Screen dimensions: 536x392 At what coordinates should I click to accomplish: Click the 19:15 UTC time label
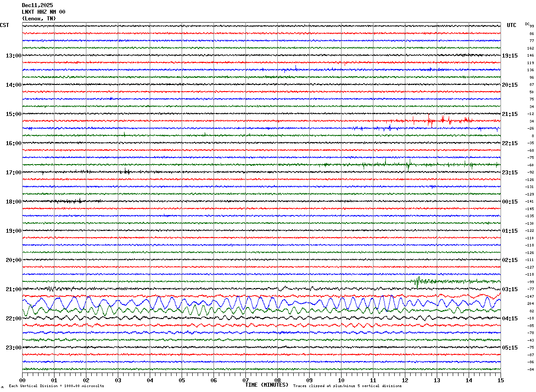pos(510,56)
